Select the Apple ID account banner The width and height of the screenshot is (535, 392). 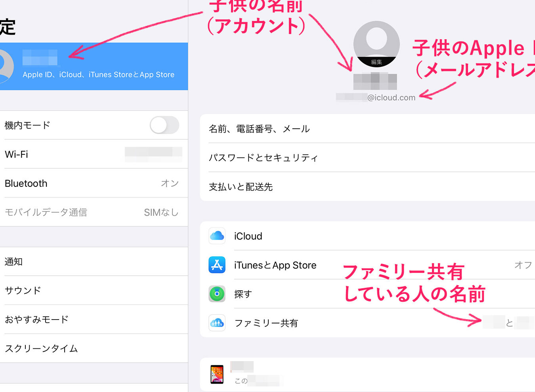(x=94, y=66)
